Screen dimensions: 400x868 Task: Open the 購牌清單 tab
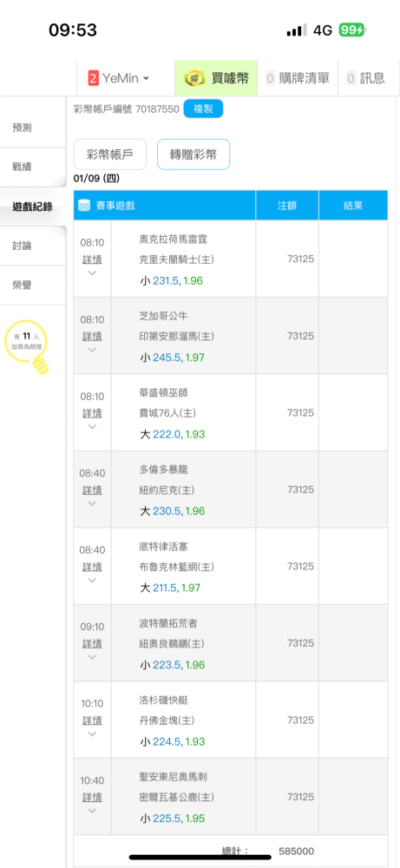tap(297, 79)
